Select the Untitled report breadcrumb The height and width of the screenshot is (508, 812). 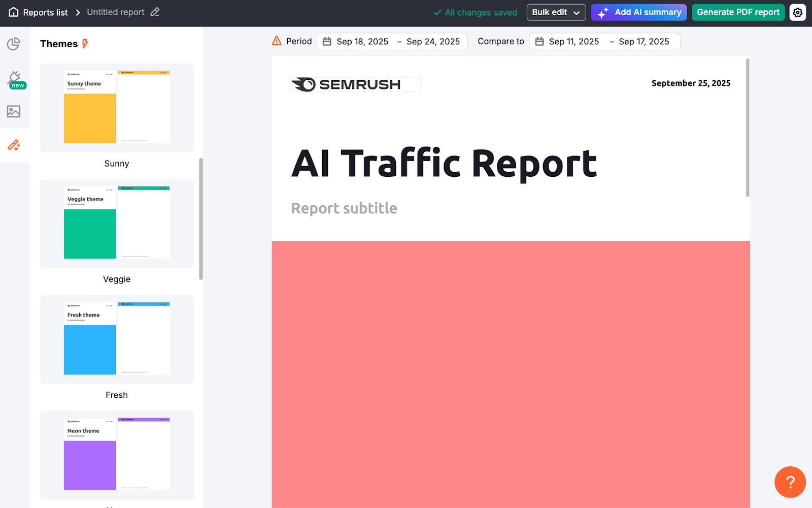[x=115, y=12]
